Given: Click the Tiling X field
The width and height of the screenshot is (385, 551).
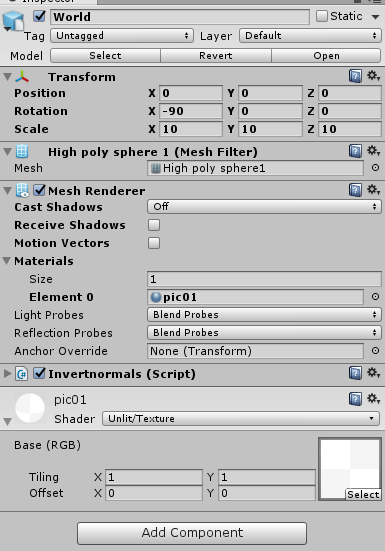Looking at the screenshot, I should coord(154,477).
